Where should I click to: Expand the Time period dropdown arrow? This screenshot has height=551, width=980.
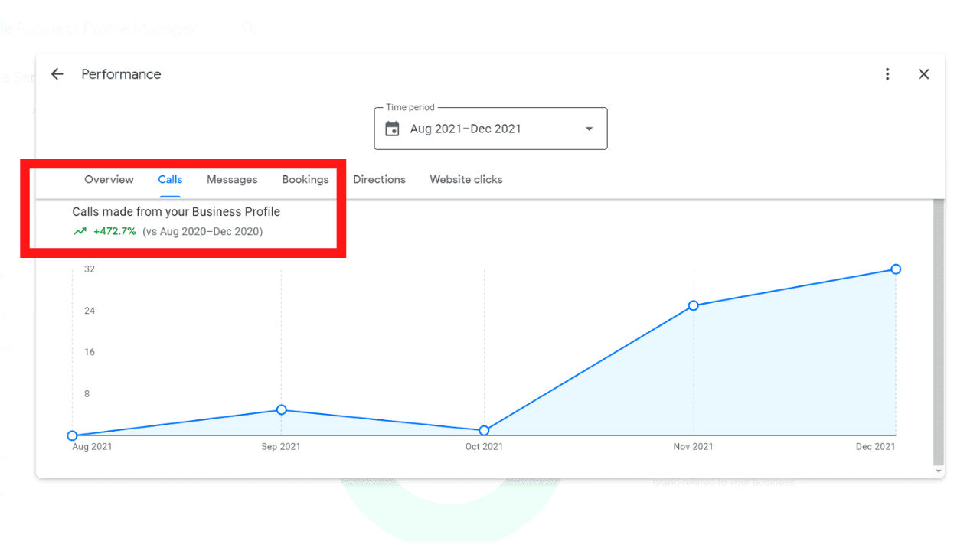(x=589, y=129)
